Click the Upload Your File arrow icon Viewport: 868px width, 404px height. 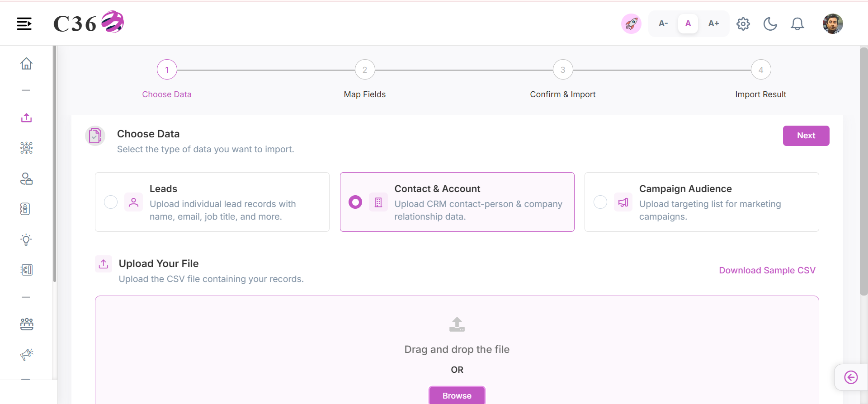coord(104,264)
